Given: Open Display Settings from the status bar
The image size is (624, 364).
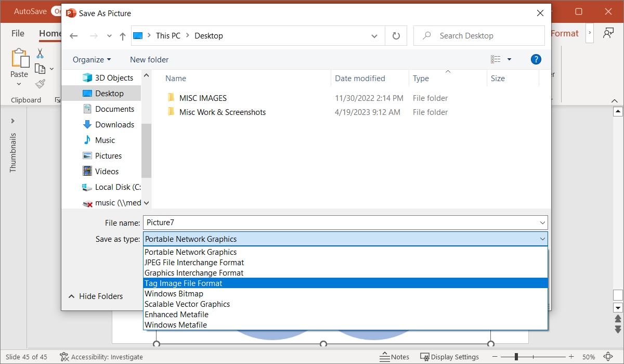Looking at the screenshot, I should pos(450,357).
